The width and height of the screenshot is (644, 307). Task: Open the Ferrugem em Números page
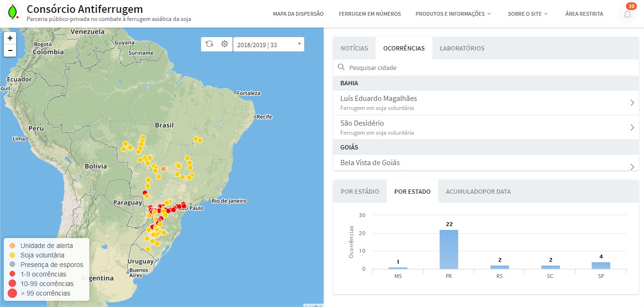(x=369, y=14)
